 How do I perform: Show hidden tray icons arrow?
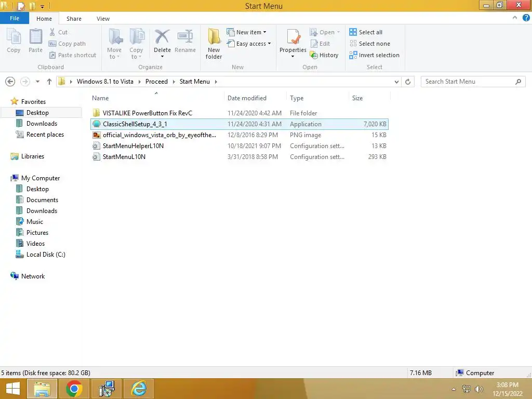(x=454, y=389)
